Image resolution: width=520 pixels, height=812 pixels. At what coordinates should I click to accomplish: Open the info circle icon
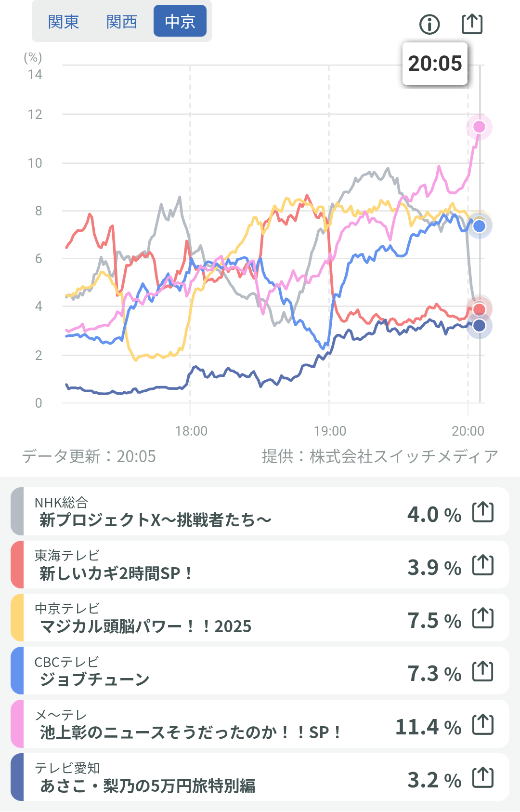point(429,24)
